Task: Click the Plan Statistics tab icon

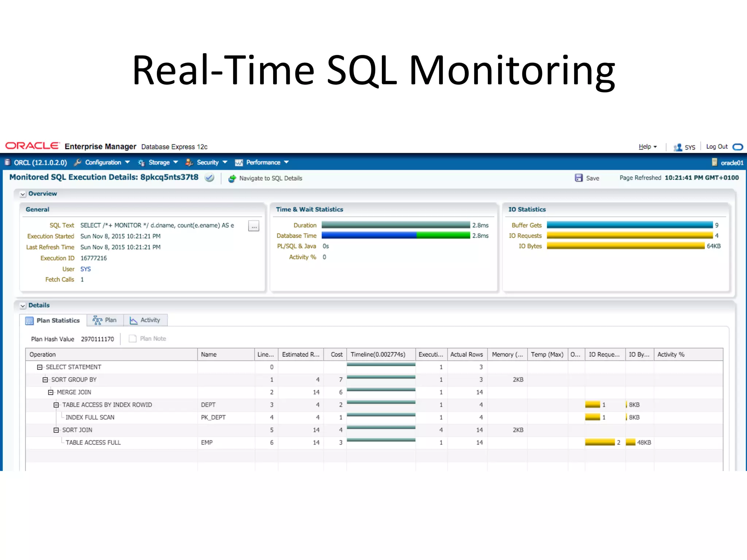Action: coord(29,321)
